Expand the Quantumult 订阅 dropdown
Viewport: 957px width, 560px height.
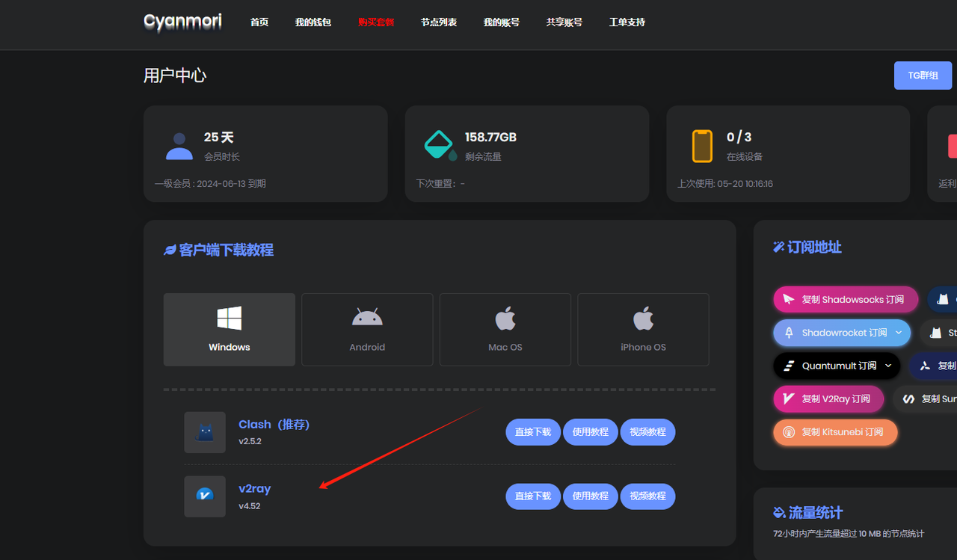point(888,366)
